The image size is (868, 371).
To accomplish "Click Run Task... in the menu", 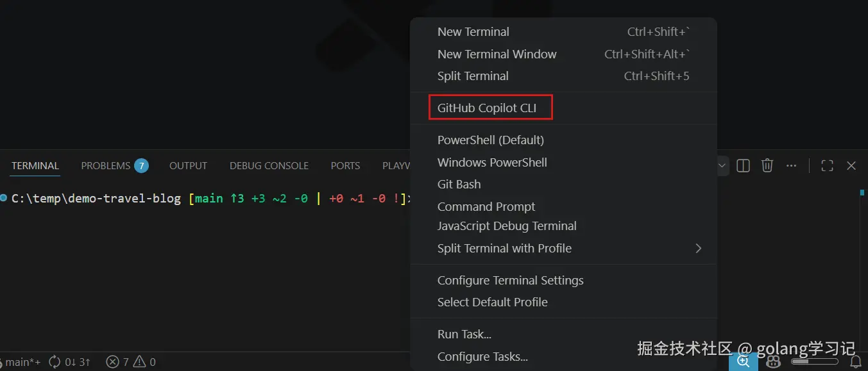I will pyautogui.click(x=464, y=334).
